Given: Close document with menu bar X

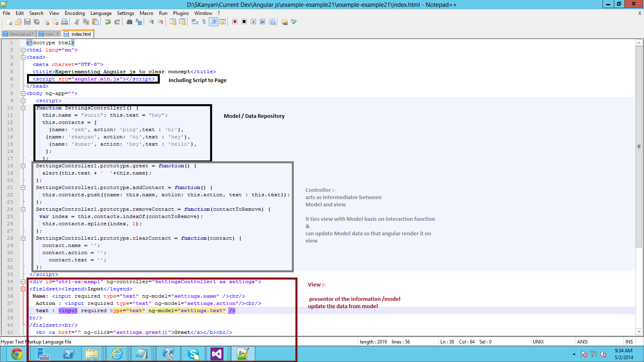Looking at the screenshot, I should (640, 13).
